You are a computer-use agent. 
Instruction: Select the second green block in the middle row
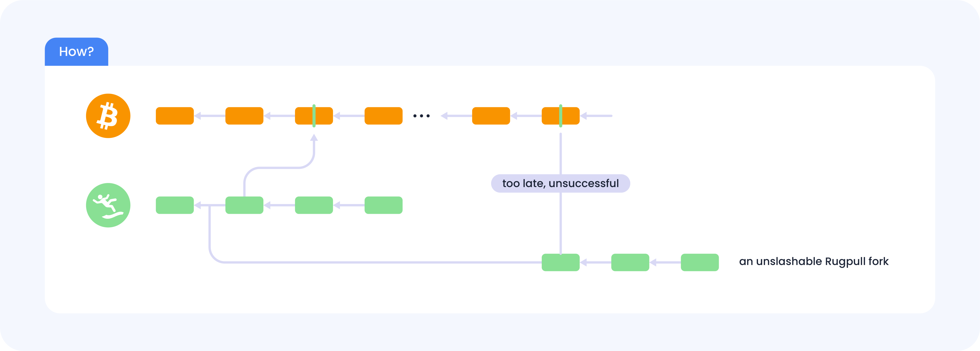point(244,205)
